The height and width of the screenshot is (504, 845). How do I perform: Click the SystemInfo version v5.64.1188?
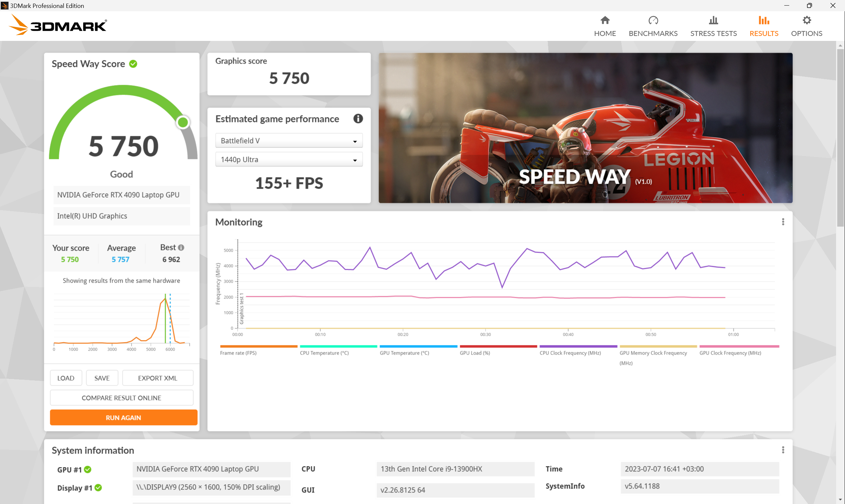click(x=699, y=486)
